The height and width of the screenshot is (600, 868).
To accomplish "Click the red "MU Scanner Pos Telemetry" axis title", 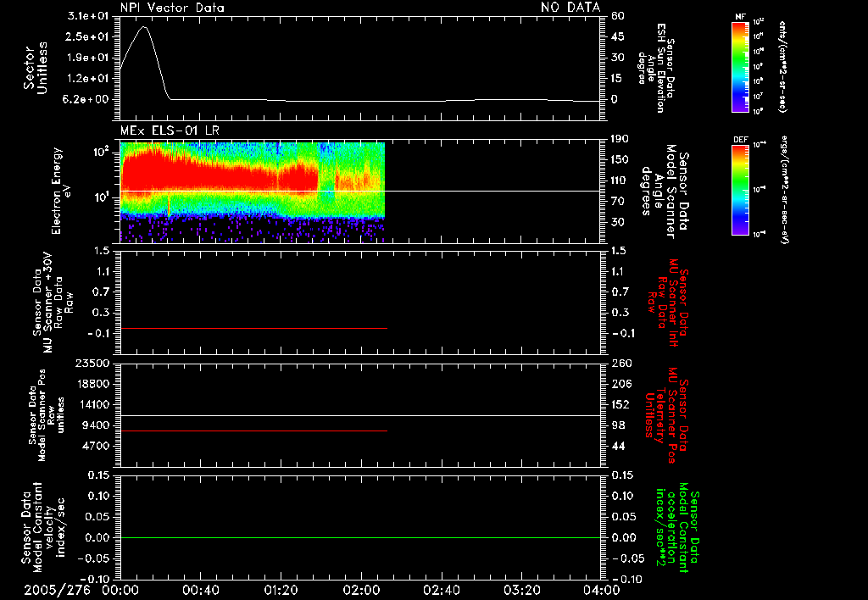I will [x=667, y=415].
